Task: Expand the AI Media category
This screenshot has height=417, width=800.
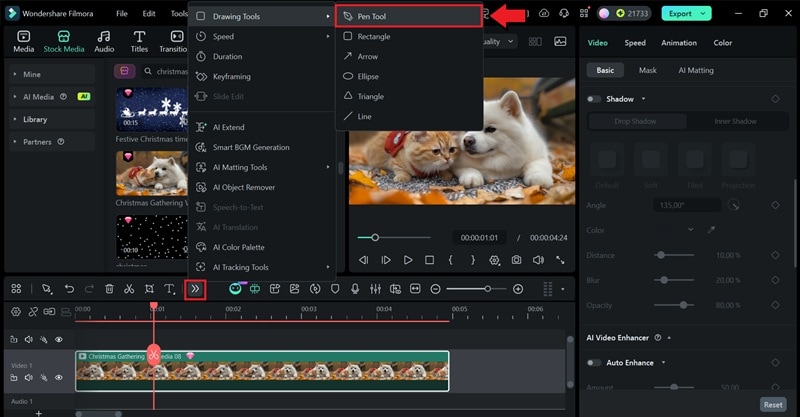Action: point(52,96)
